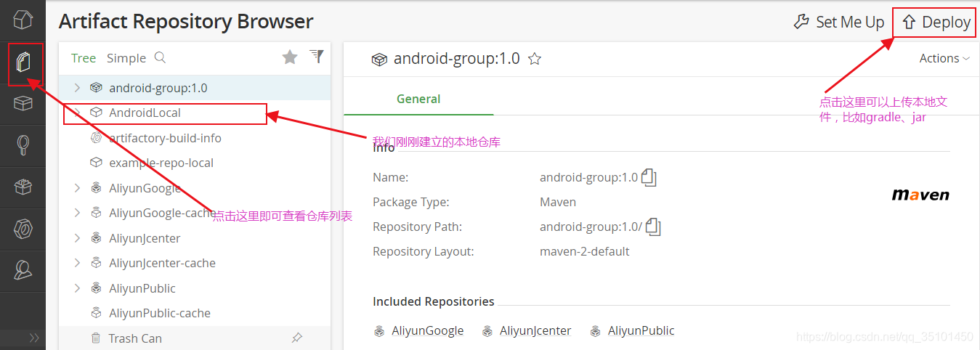Screen dimensions: 980x350
Task: Open Admin nut icon in sidebar
Action: [23, 229]
